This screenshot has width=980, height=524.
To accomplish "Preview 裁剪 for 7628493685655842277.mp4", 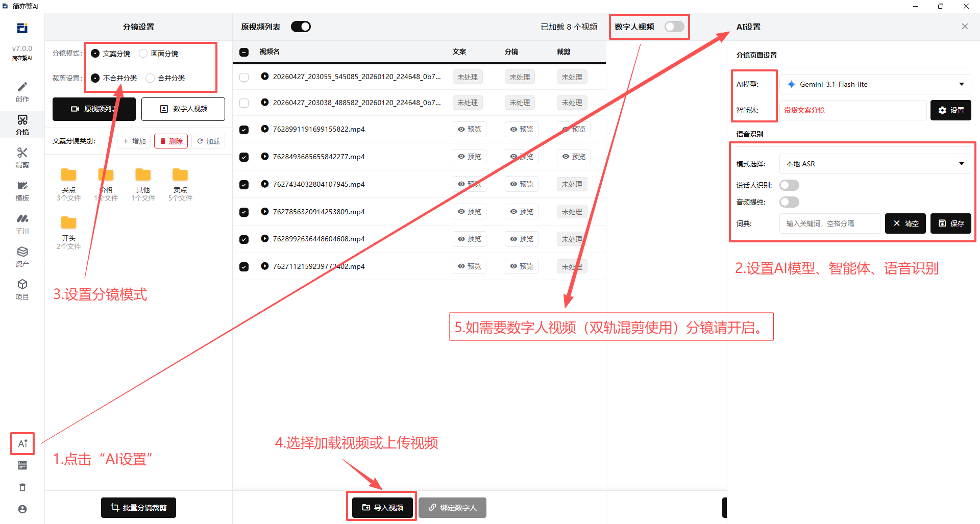I will pos(574,157).
